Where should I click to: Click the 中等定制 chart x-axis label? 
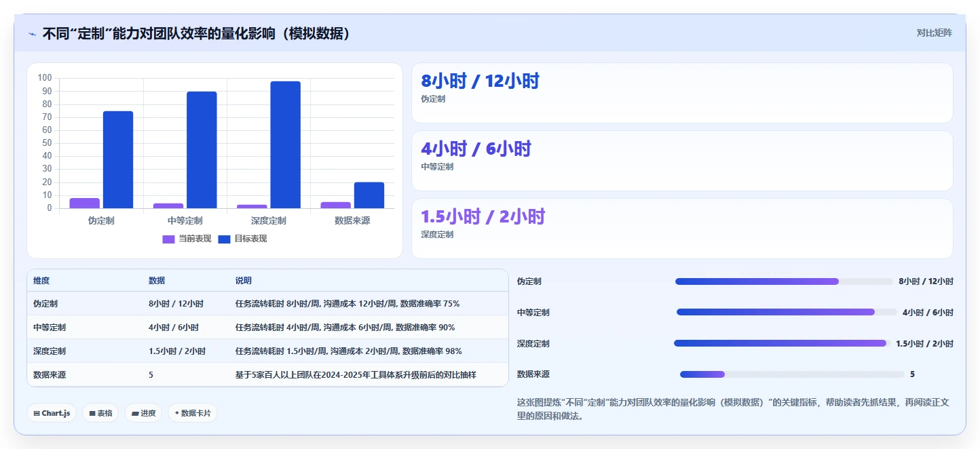[x=185, y=221]
